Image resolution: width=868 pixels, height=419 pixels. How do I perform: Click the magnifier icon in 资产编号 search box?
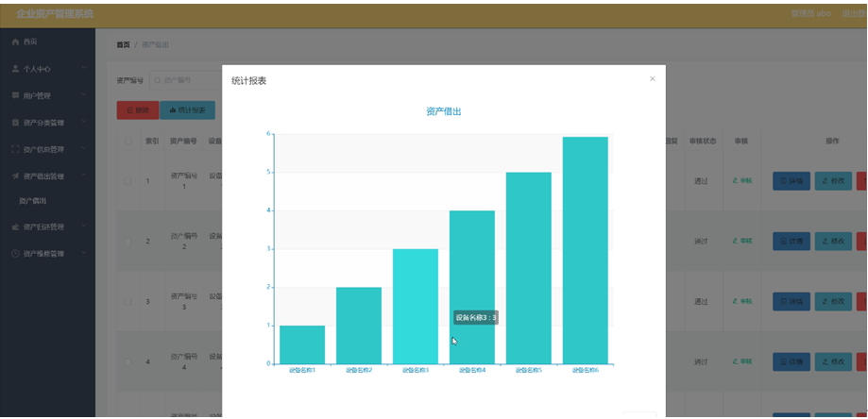157,81
